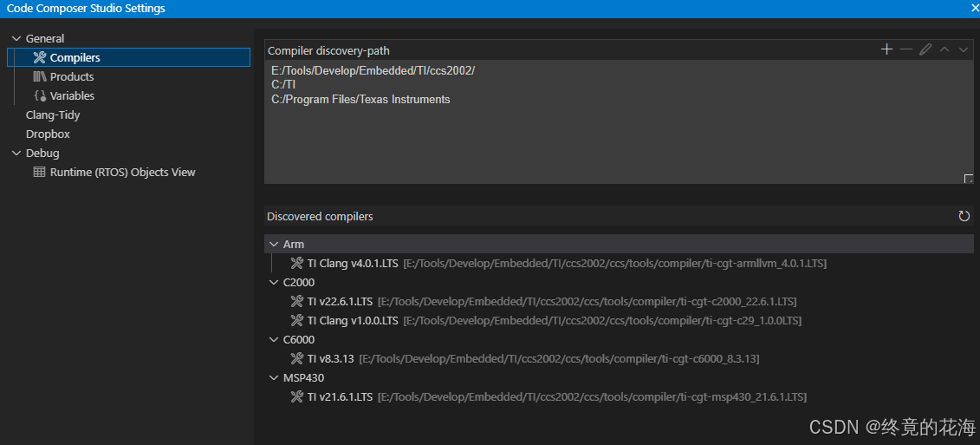Collapse the MSP430 compilers group
Viewport: 980px width, 445px height.
coord(273,378)
